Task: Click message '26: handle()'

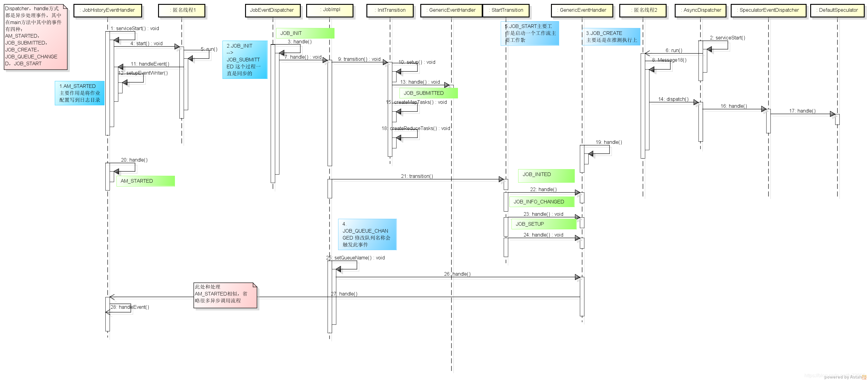Action: pos(457,274)
